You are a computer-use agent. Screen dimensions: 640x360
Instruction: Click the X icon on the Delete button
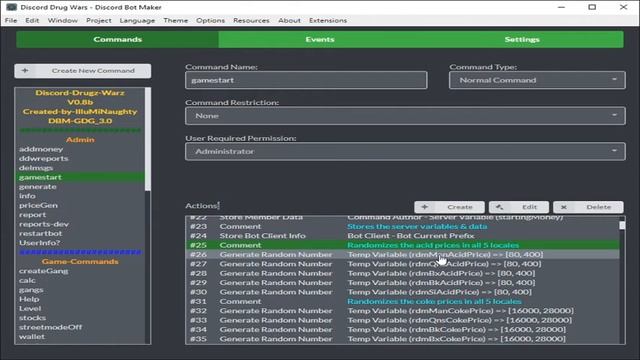click(x=564, y=207)
